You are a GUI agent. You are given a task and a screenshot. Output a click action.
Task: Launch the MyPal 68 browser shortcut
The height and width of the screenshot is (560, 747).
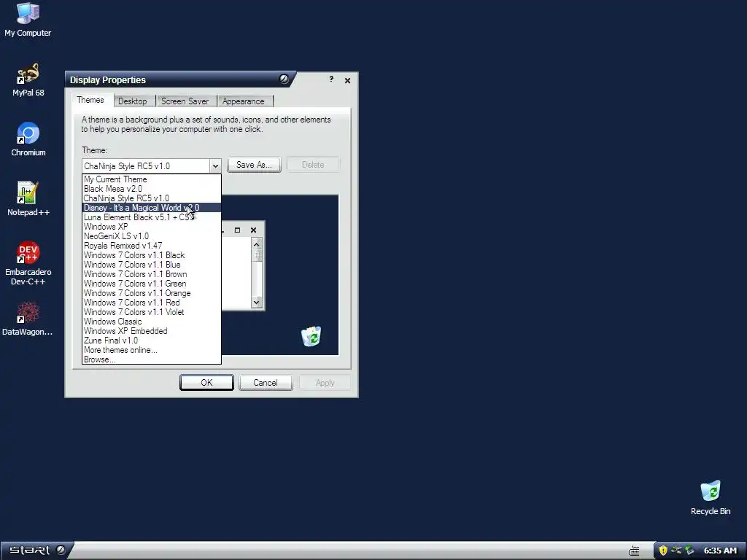point(28,79)
